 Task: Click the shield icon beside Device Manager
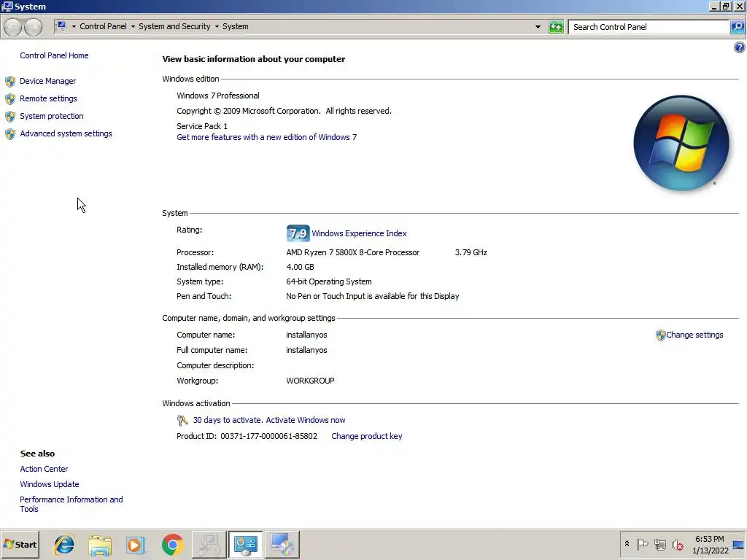click(10, 82)
